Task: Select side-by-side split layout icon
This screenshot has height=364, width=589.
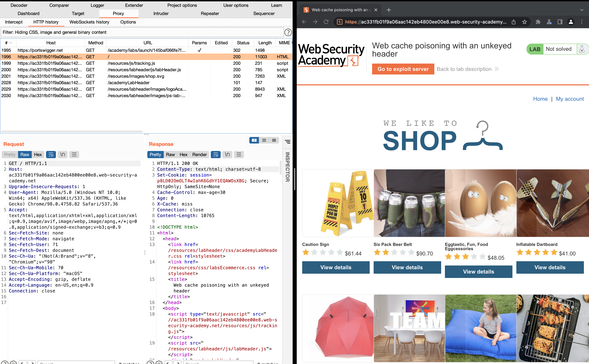Action: point(254,140)
